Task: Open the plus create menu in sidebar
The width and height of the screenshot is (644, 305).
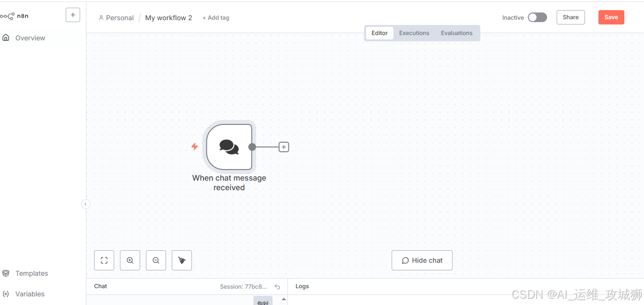Action: point(72,15)
